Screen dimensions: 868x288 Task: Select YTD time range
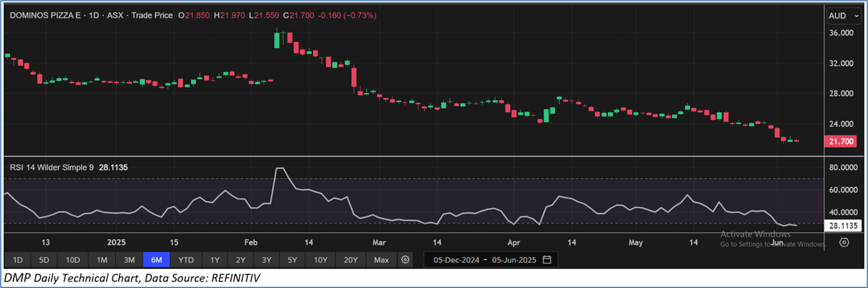click(186, 260)
